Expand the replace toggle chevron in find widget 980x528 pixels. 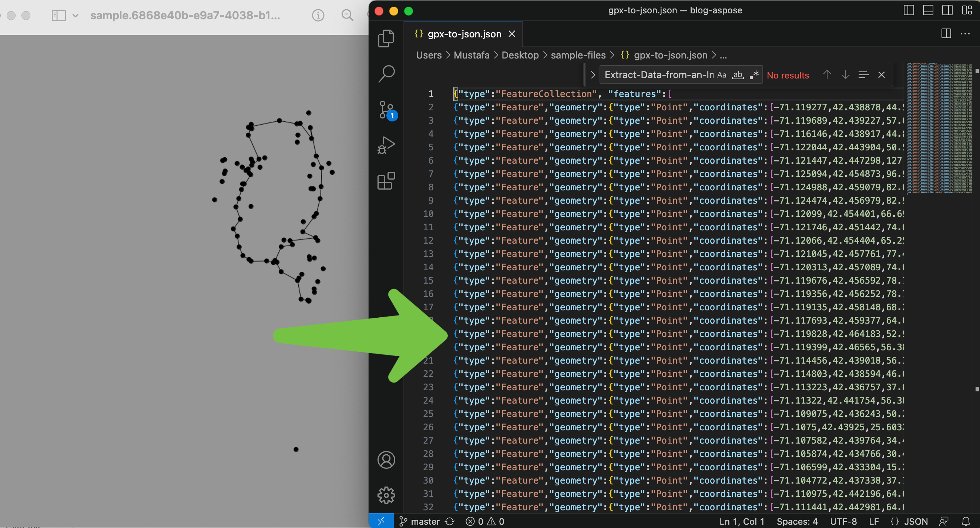(593, 75)
